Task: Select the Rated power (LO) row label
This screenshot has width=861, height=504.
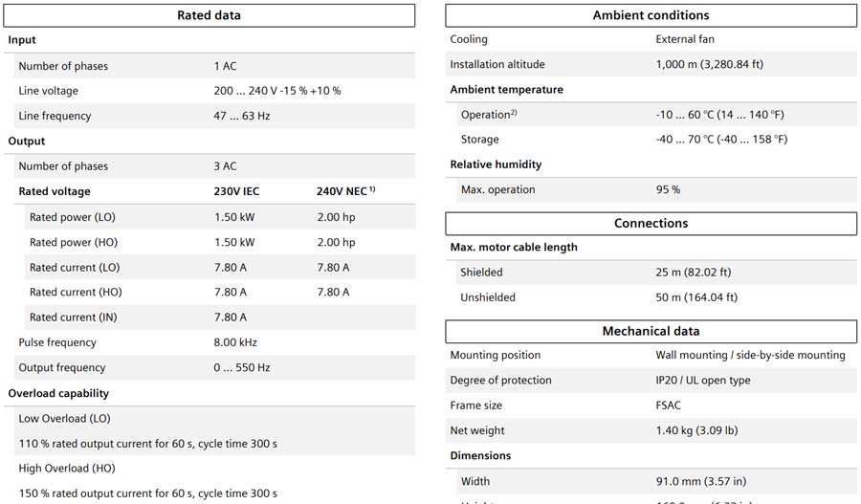Action: pos(73,217)
